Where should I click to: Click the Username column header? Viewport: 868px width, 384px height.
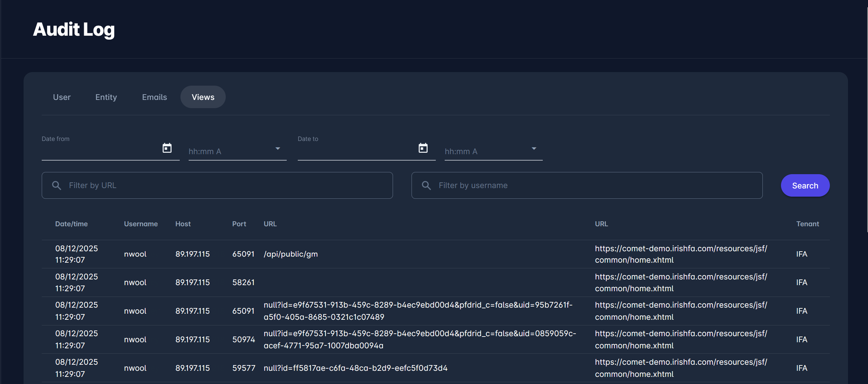141,224
